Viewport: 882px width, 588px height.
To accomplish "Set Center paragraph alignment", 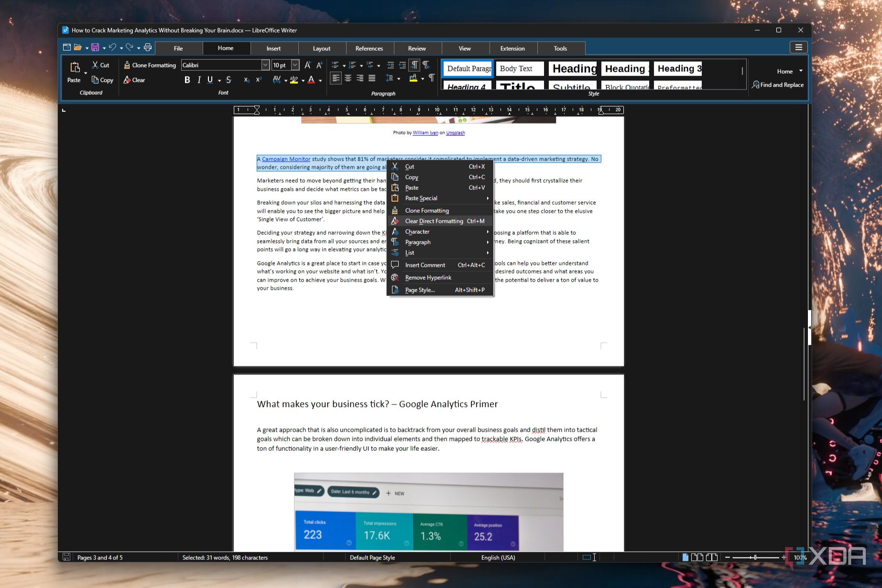I will tap(348, 78).
